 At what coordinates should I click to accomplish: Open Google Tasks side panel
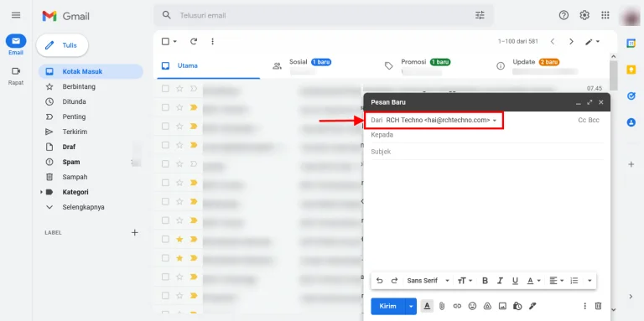click(631, 96)
